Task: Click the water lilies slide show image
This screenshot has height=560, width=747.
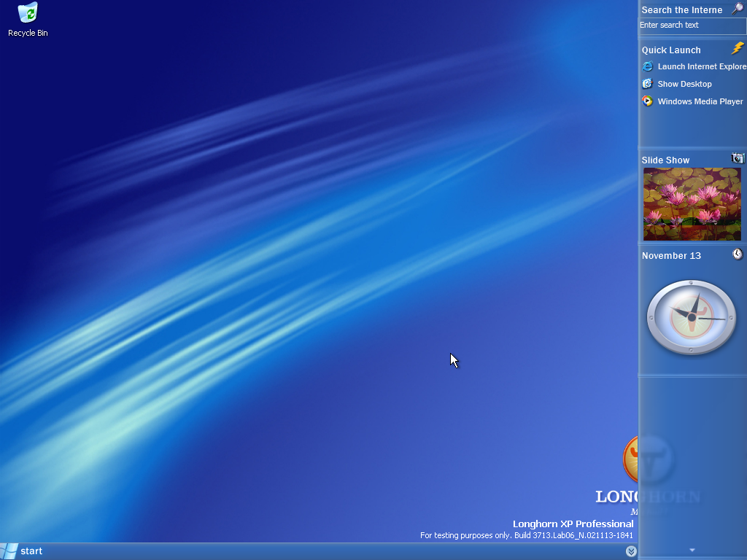Action: (692, 204)
